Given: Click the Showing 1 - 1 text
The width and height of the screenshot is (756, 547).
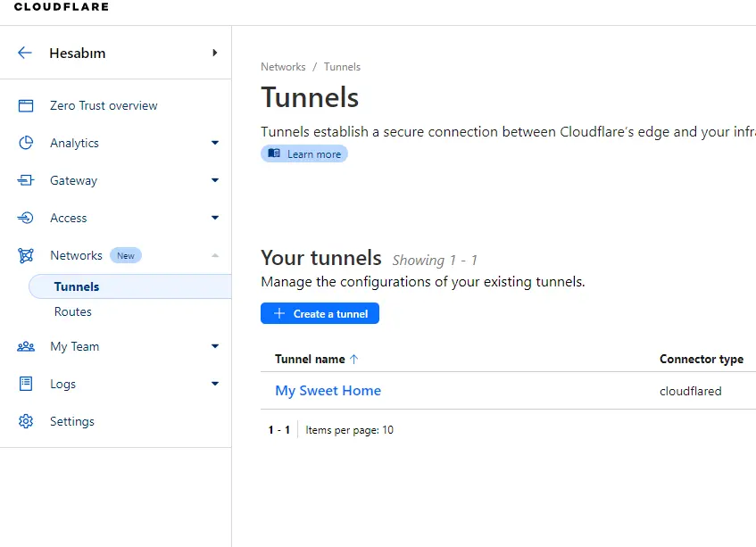Looking at the screenshot, I should (x=435, y=261).
